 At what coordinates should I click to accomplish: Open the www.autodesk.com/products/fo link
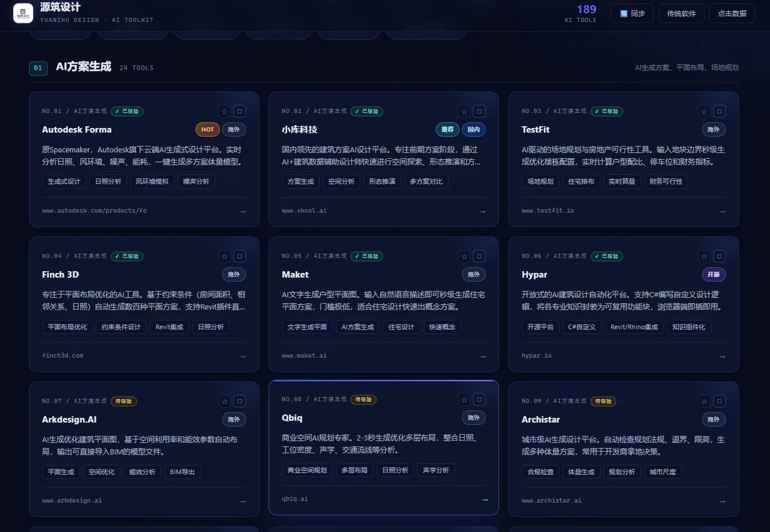pos(94,211)
